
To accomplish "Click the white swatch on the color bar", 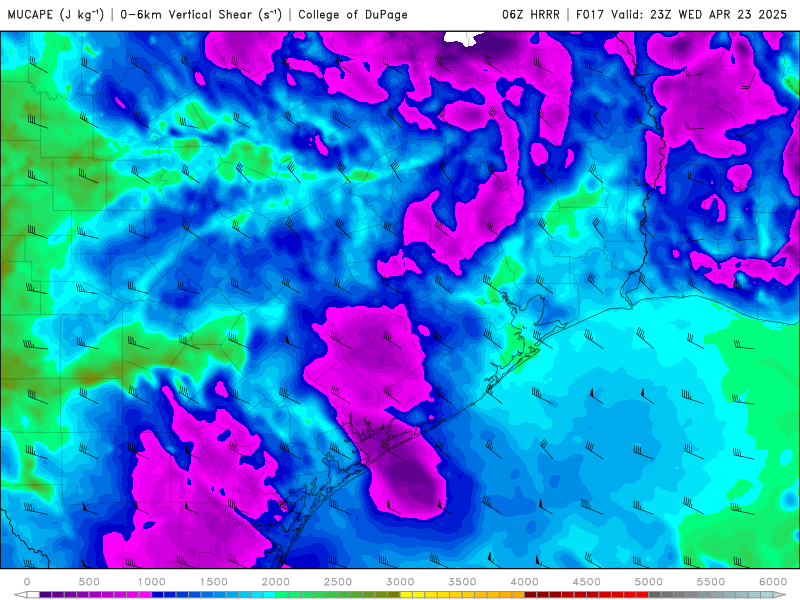I will coord(33,595).
